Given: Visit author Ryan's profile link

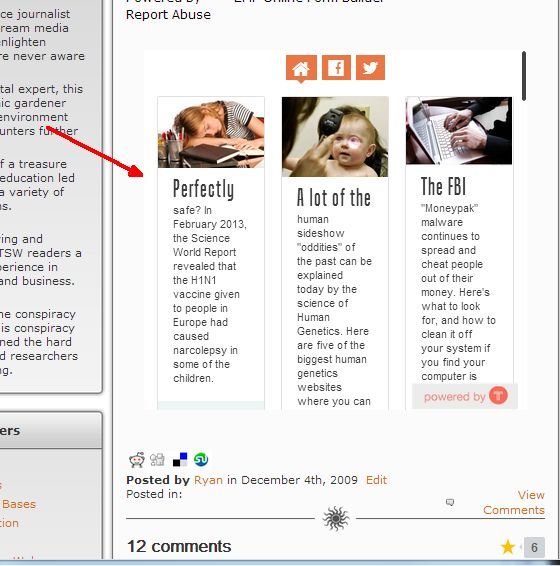Looking at the screenshot, I should pos(208,480).
